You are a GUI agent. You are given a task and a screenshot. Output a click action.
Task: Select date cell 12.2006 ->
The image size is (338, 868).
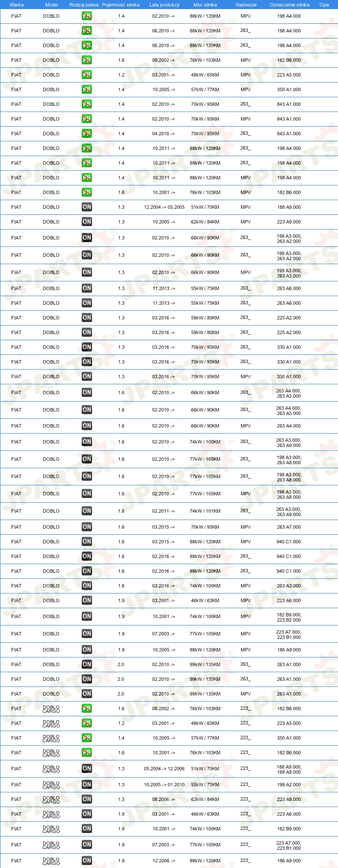click(164, 861)
